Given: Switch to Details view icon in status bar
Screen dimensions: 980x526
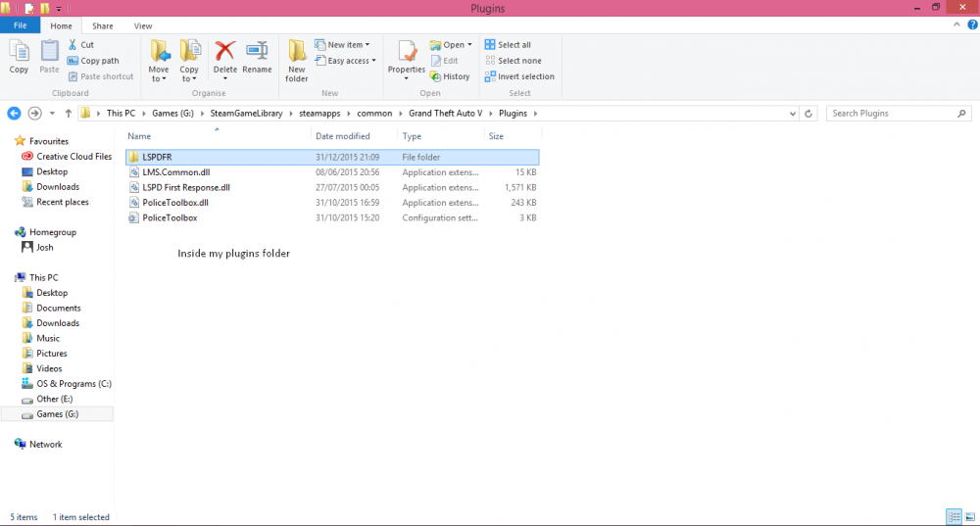Looking at the screenshot, I should pyautogui.click(x=954, y=516).
